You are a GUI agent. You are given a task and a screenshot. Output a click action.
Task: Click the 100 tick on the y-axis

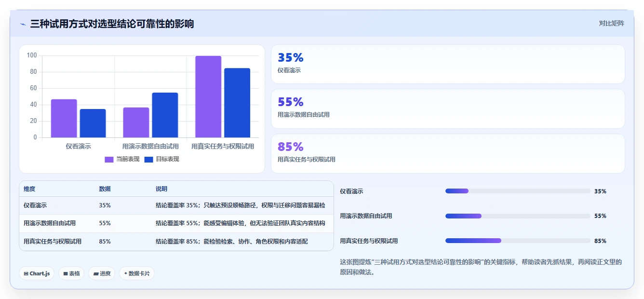click(32, 55)
